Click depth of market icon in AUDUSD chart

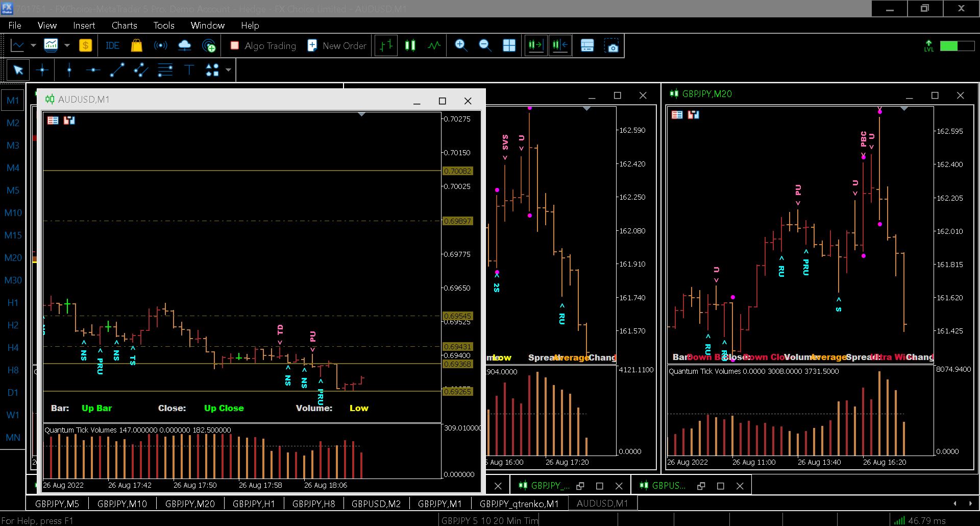coord(69,121)
